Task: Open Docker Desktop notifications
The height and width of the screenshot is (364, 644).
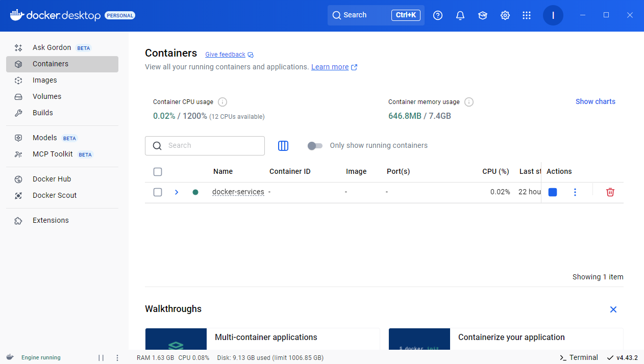Action: tap(460, 15)
